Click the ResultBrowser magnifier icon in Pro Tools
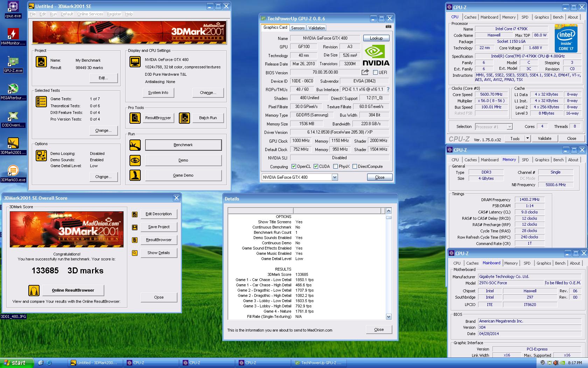 135,118
